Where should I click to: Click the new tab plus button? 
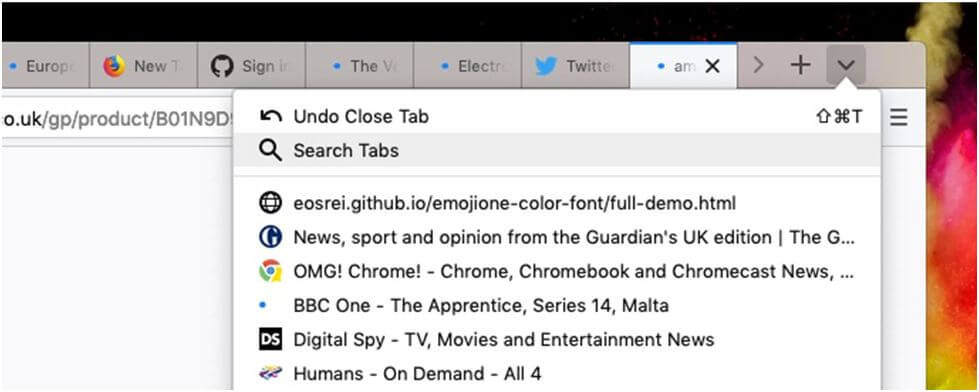coord(800,65)
